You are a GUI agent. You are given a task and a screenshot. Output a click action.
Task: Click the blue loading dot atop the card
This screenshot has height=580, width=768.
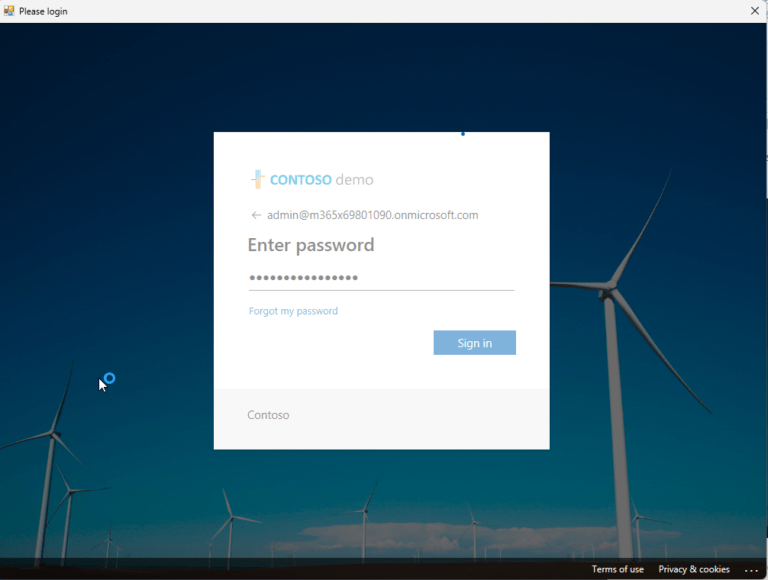pyautogui.click(x=462, y=133)
